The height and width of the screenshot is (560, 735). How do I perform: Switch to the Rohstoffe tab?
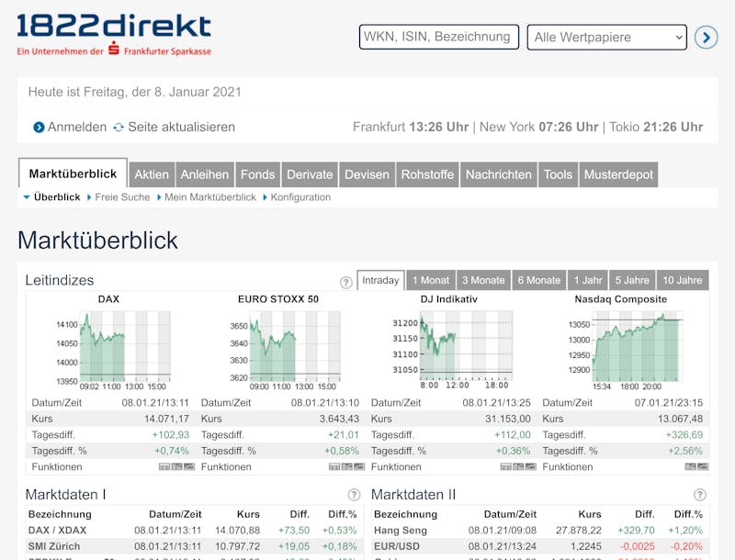[x=427, y=174]
